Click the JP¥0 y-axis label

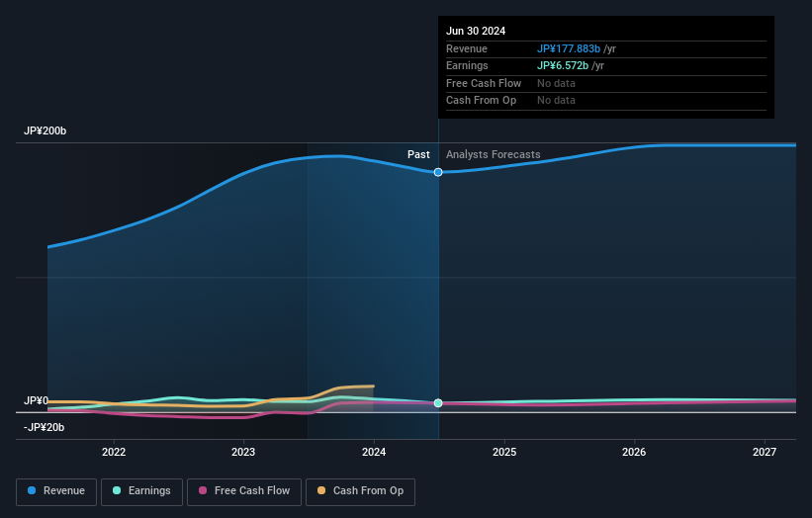tap(36, 400)
